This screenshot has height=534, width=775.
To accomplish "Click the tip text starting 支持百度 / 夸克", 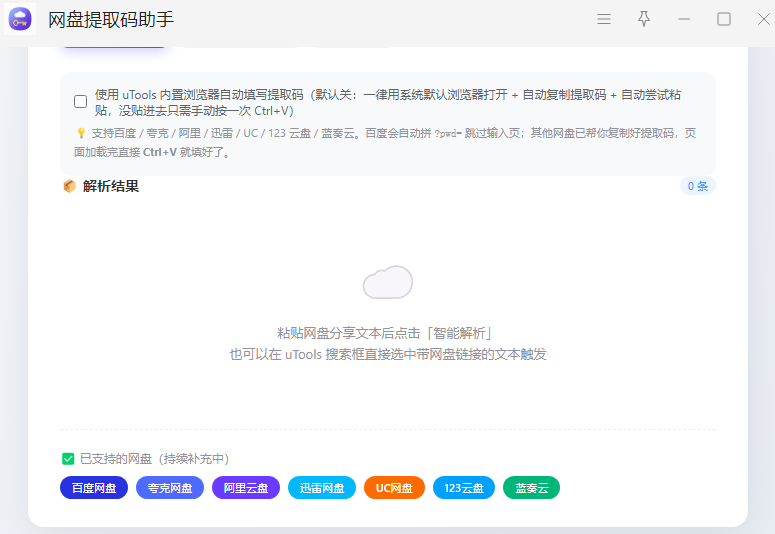I will coord(385,142).
